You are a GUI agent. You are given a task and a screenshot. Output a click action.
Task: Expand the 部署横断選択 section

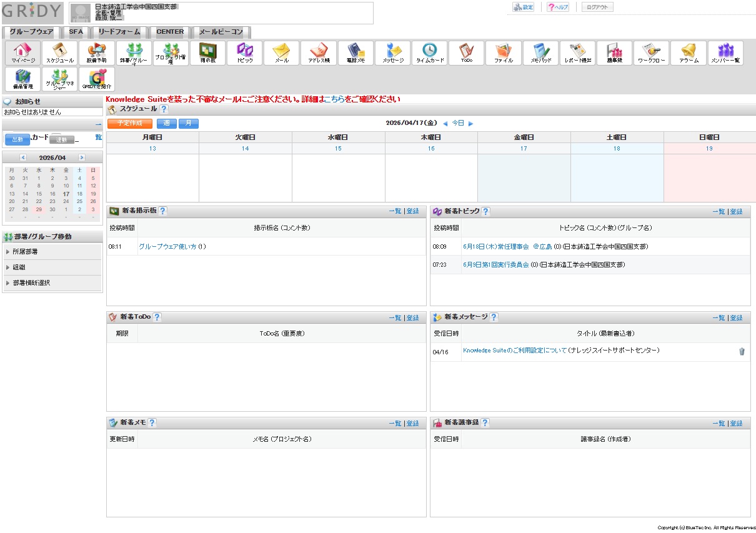pyautogui.click(x=31, y=283)
